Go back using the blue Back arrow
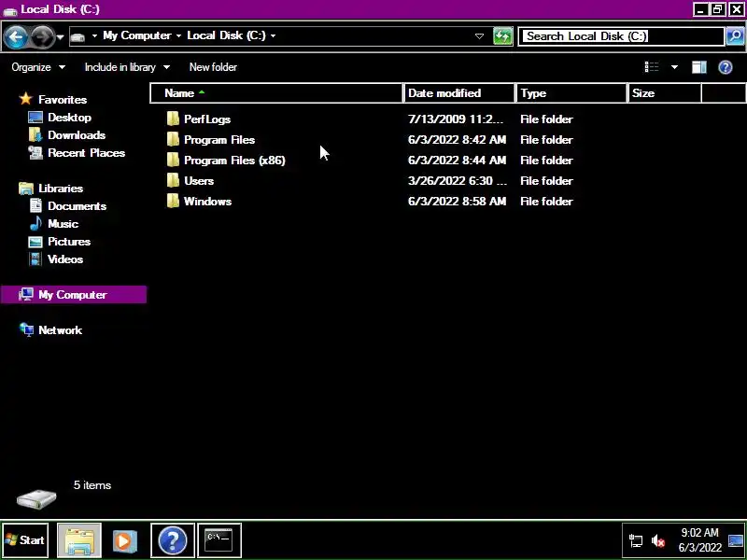This screenshot has width=747, height=560. (x=16, y=36)
